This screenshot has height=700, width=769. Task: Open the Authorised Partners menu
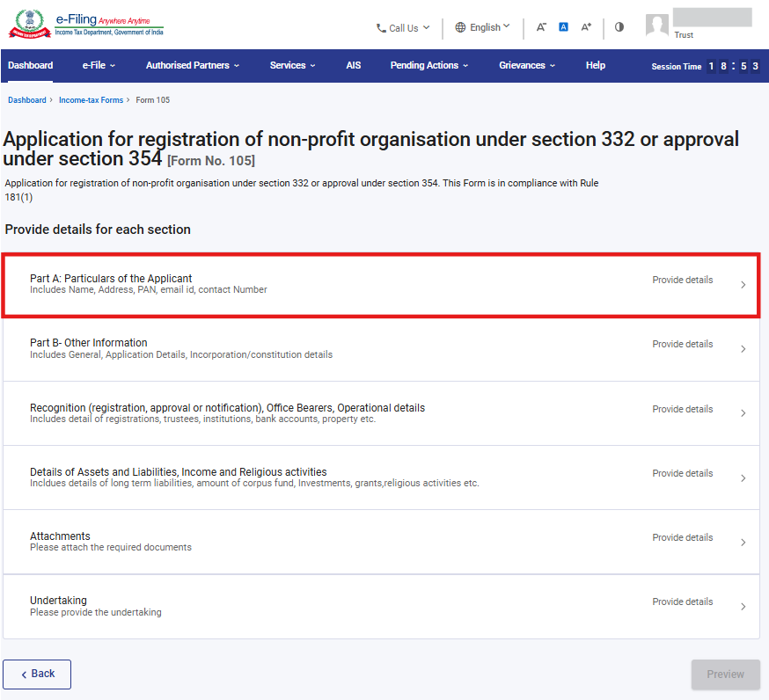(x=193, y=65)
